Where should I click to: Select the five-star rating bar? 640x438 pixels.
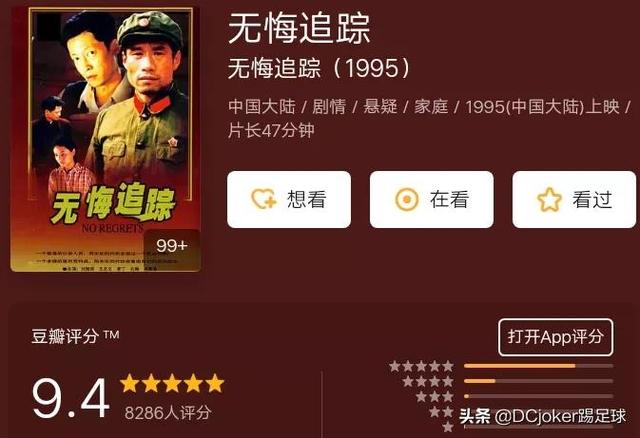[538, 366]
